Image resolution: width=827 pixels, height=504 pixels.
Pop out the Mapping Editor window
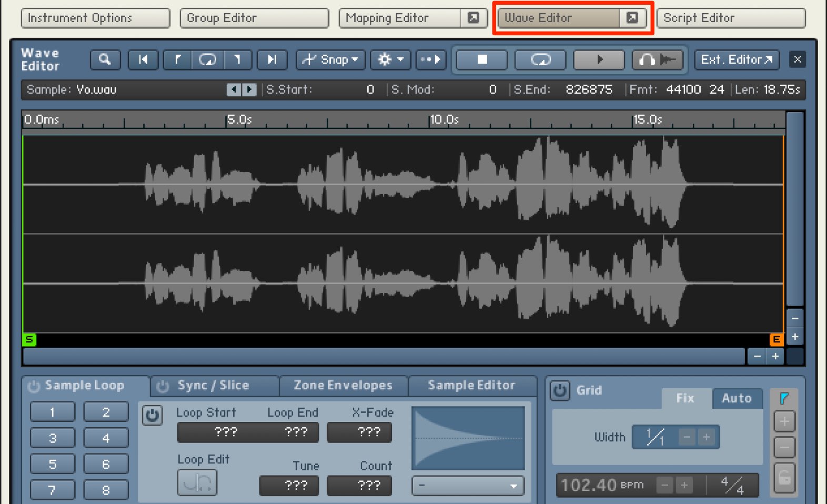point(473,18)
